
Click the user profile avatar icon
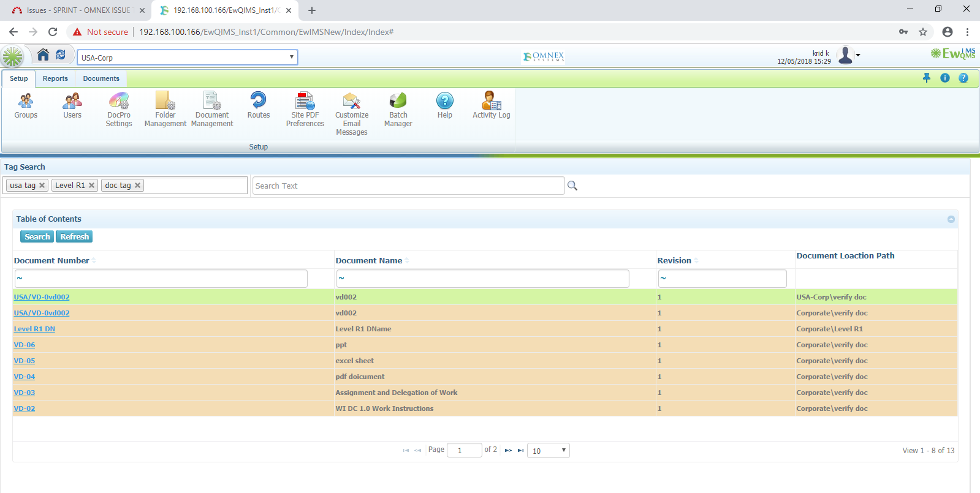click(846, 55)
